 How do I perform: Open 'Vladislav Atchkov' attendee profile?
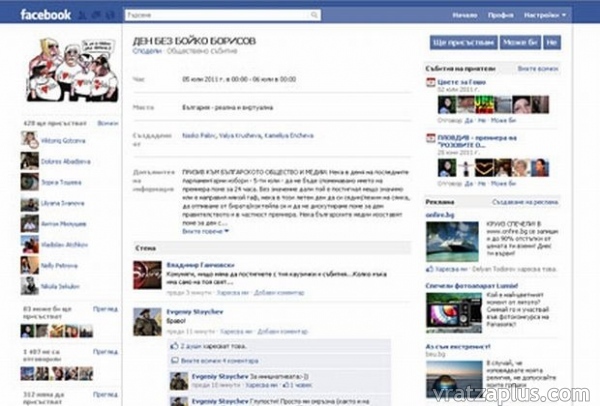coord(64,245)
